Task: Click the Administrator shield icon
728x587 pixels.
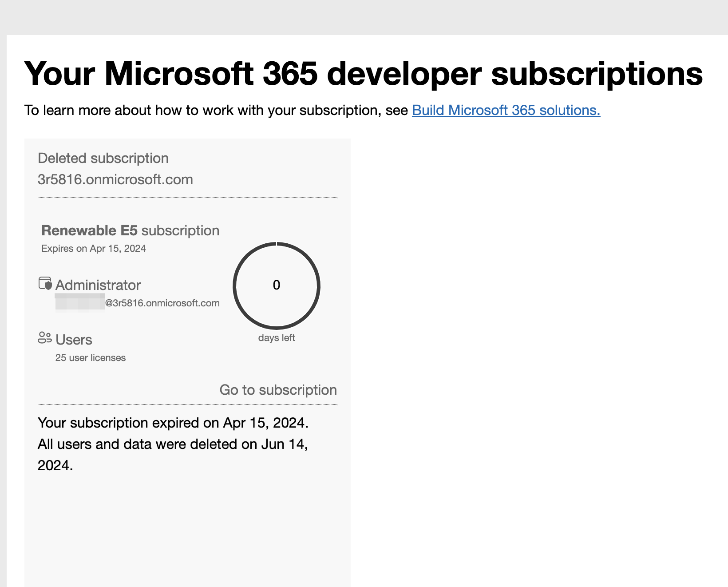Action: (x=45, y=283)
